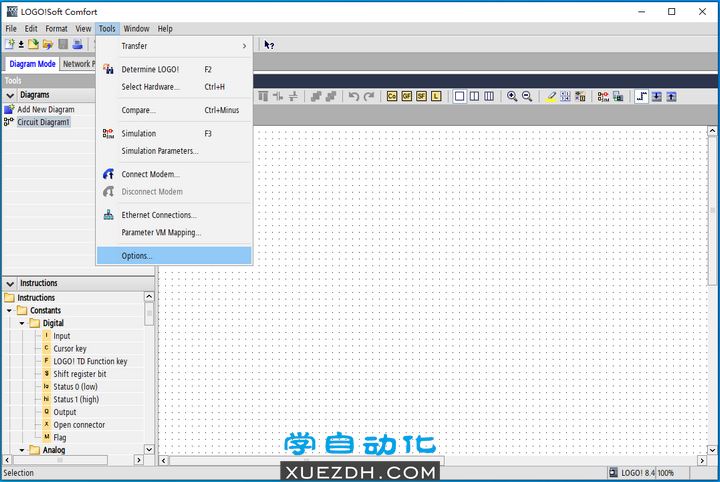720x482 pixels.
Task: Select the SF special functions toolbar icon
Action: [421, 96]
